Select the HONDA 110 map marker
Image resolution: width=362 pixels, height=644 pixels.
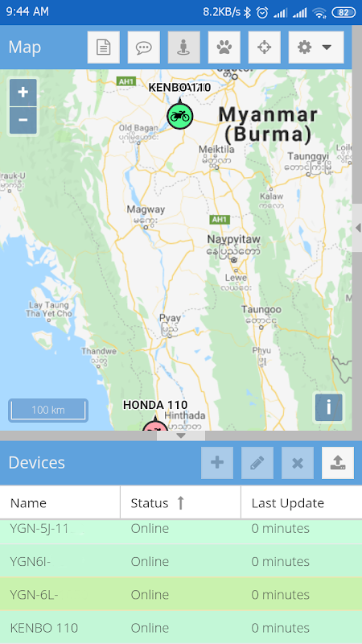tap(155, 426)
